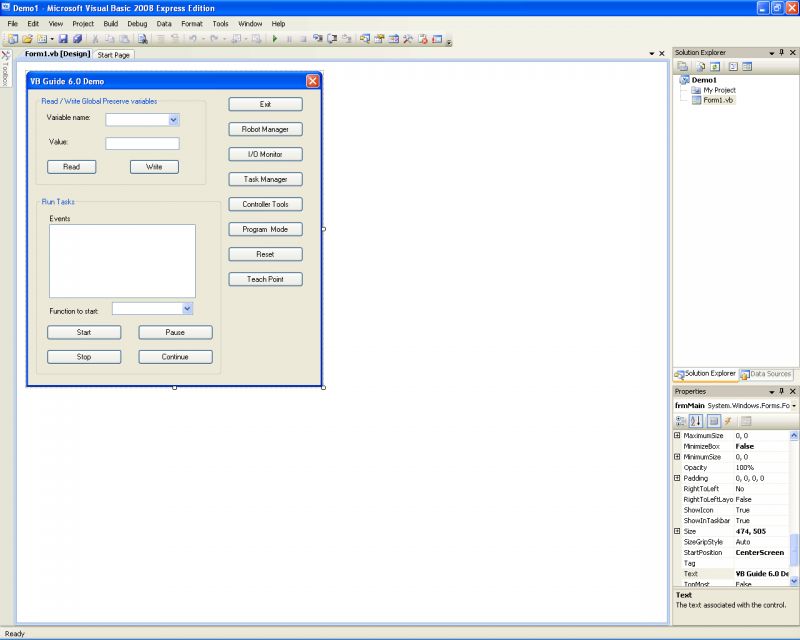Image resolution: width=800 pixels, height=640 pixels.
Task: Click the Save All toolbar icon
Action: [x=77, y=39]
